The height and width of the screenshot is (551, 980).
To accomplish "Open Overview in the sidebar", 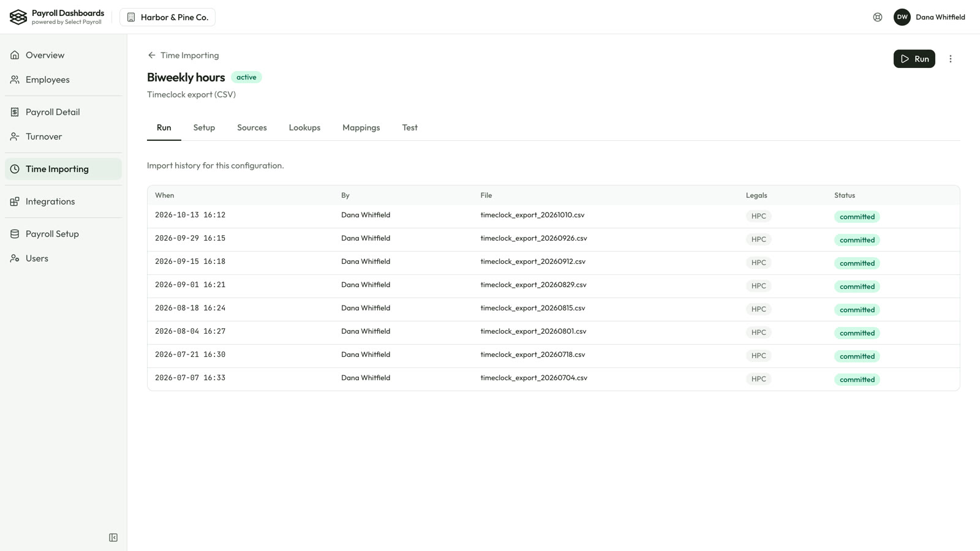I will point(63,55).
